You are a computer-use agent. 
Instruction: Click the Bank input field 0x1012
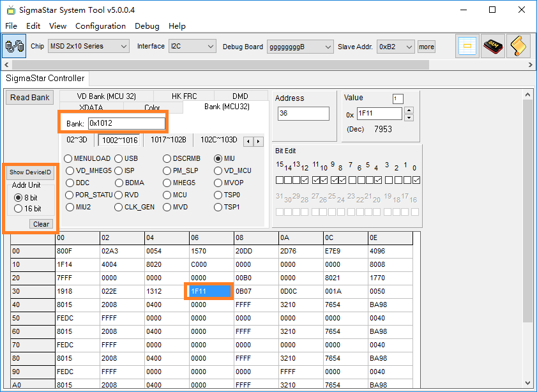pyautogui.click(x=126, y=123)
